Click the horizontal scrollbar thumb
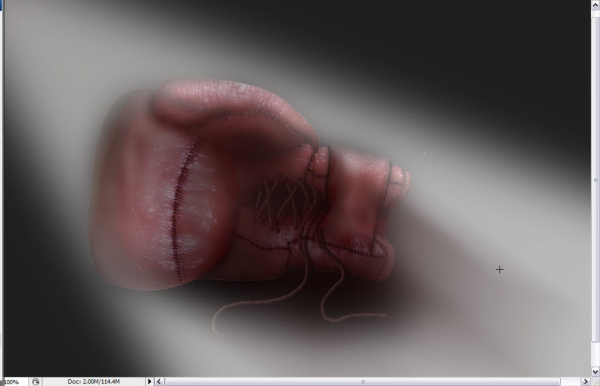 pos(362,381)
